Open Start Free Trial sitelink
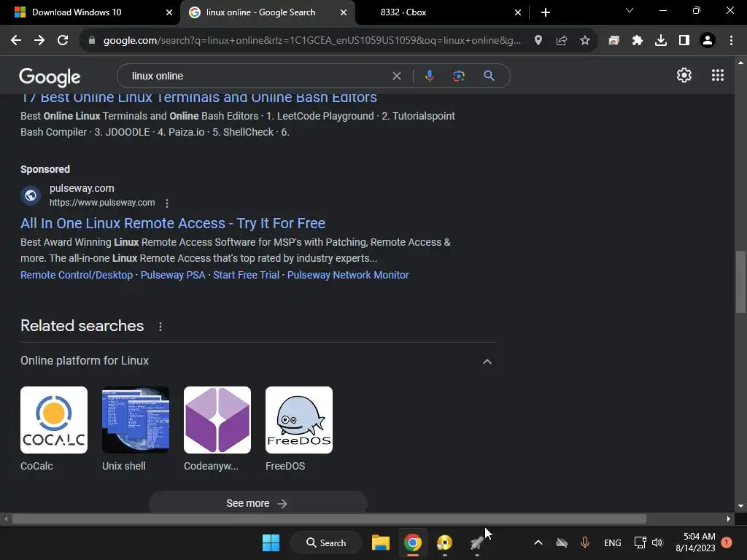The image size is (747, 560). pos(247,275)
